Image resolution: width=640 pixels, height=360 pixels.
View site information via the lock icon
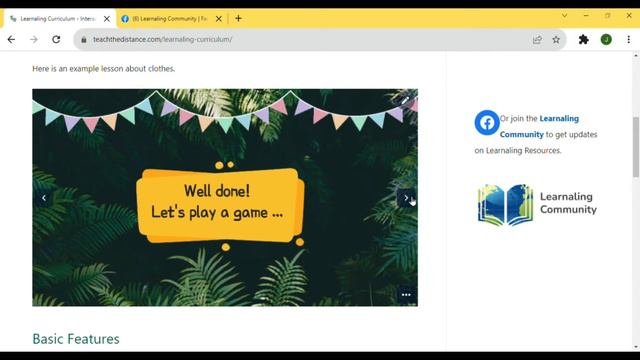pyautogui.click(x=84, y=40)
